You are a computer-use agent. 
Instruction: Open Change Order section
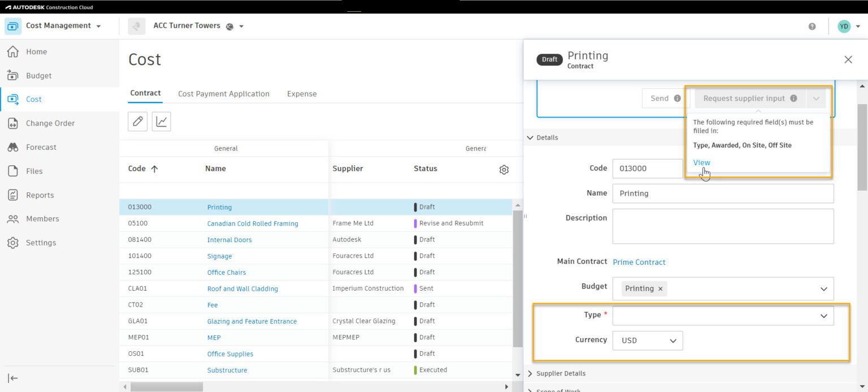(50, 123)
